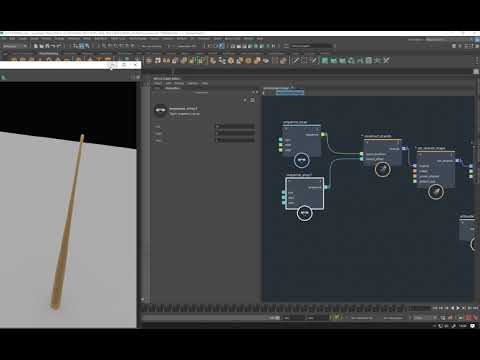Collapse the construct_strands node with its header arrow
This screenshot has height=360, width=480.
click(x=367, y=142)
